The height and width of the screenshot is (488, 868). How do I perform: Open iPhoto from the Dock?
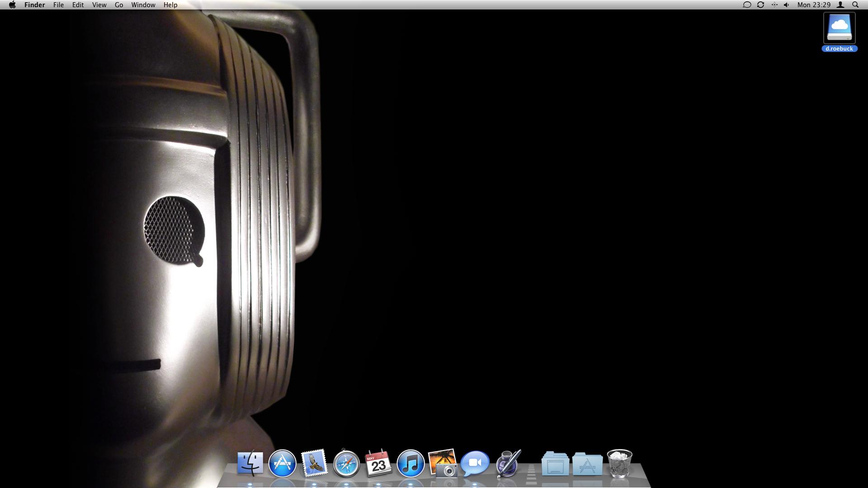pyautogui.click(x=442, y=463)
